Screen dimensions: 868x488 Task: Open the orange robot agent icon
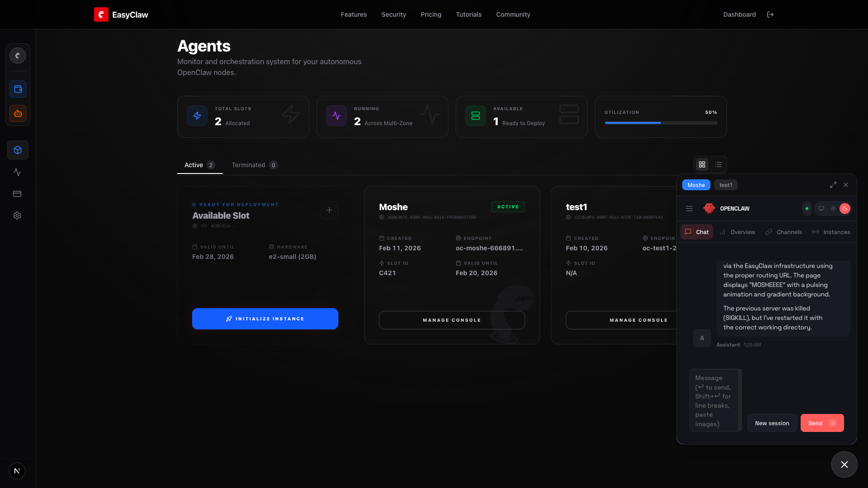pyautogui.click(x=18, y=113)
